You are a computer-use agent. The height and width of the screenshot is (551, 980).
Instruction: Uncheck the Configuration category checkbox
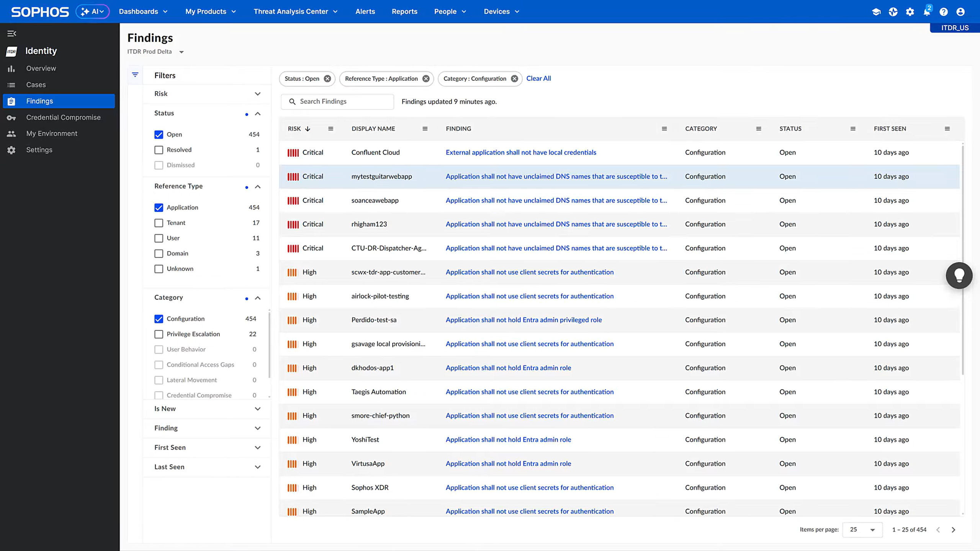point(159,319)
